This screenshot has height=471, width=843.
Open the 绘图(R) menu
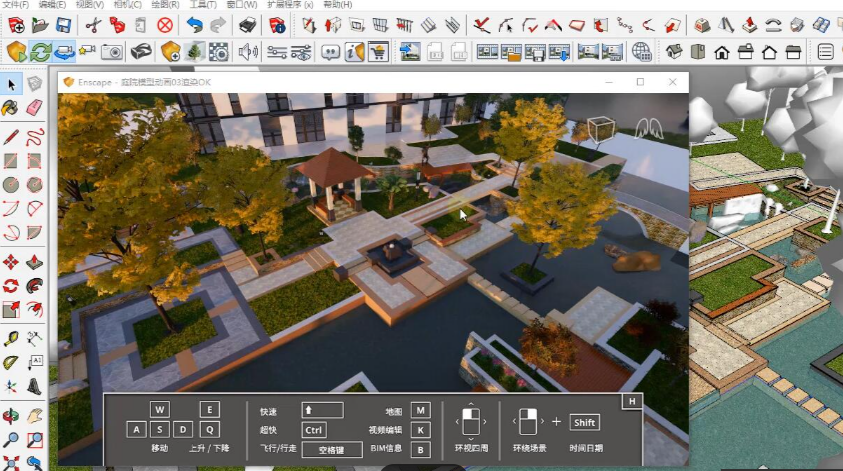[165, 4]
